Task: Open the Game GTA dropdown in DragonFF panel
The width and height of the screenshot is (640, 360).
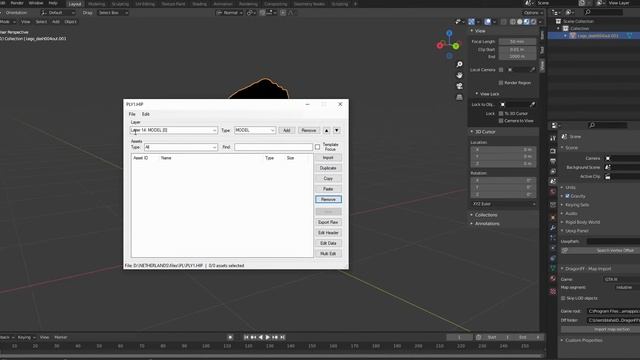Action: tap(621, 279)
